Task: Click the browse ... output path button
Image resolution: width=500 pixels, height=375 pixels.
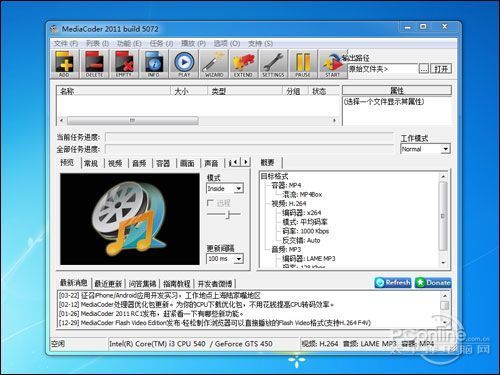Action: pos(424,69)
